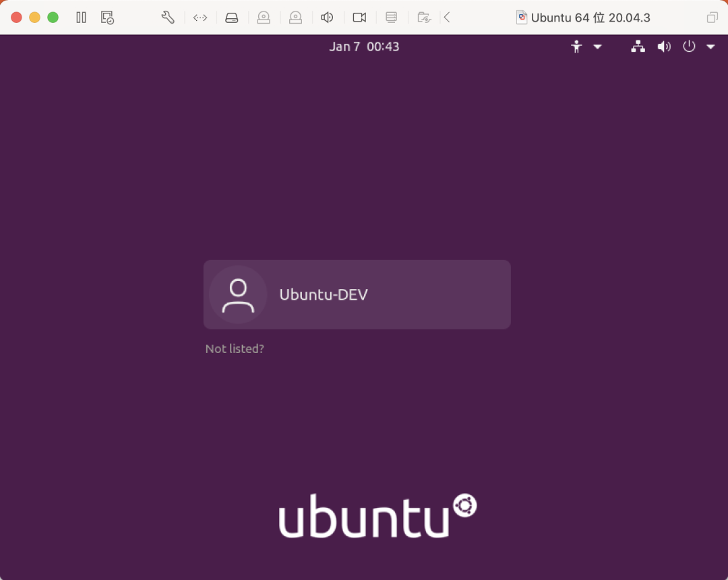Click the stacked disks device icon
Image resolution: width=728 pixels, height=580 pixels.
pyautogui.click(x=392, y=18)
